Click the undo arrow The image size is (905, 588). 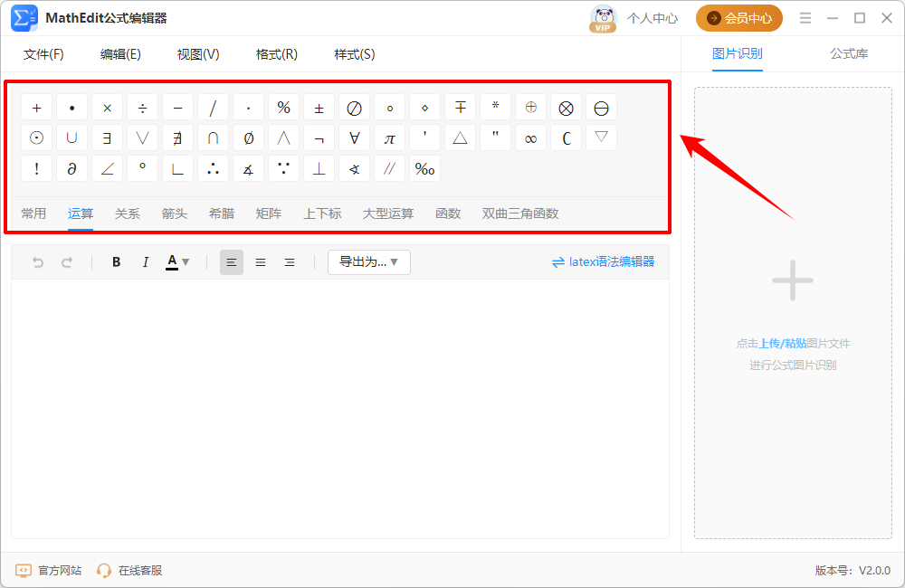pyautogui.click(x=38, y=262)
